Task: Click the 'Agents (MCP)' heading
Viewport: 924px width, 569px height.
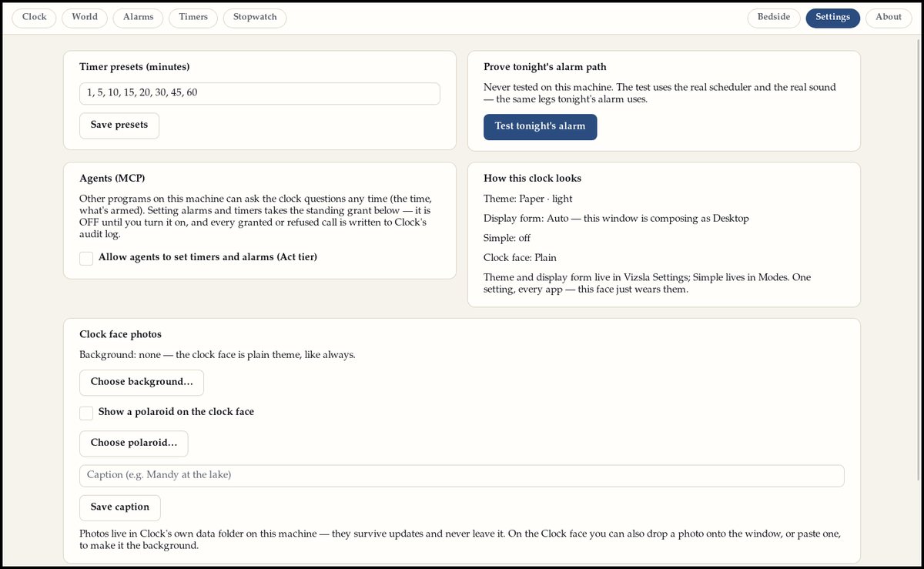Action: click(x=112, y=179)
